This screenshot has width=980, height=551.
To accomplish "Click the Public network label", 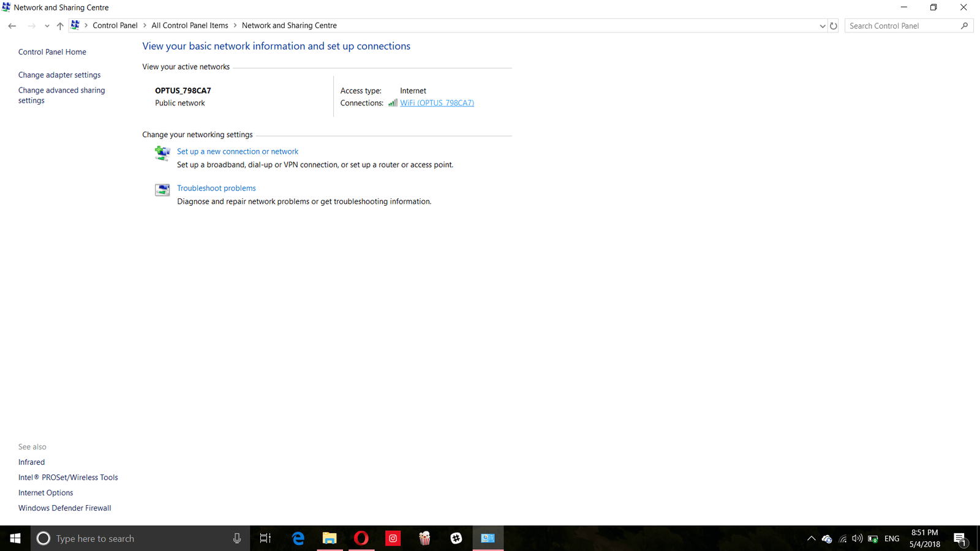I will pyautogui.click(x=179, y=103).
